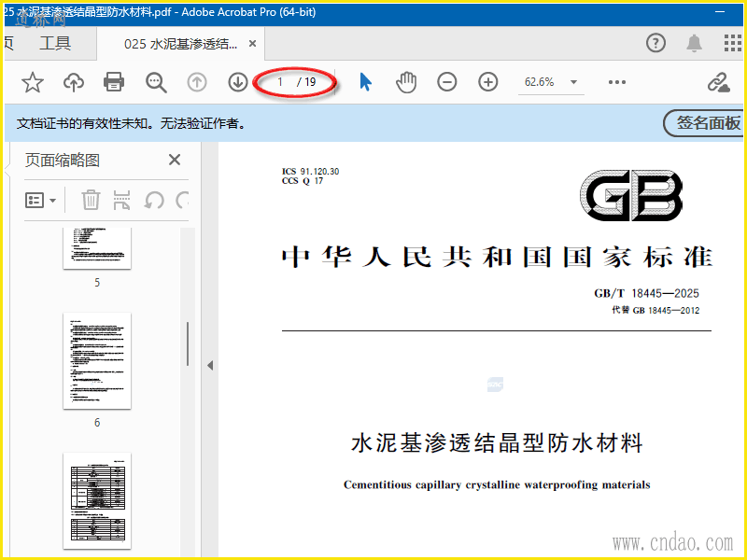This screenshot has height=560, width=747.
Task: Click the 页面缩略图 panel title
Action: click(x=63, y=160)
